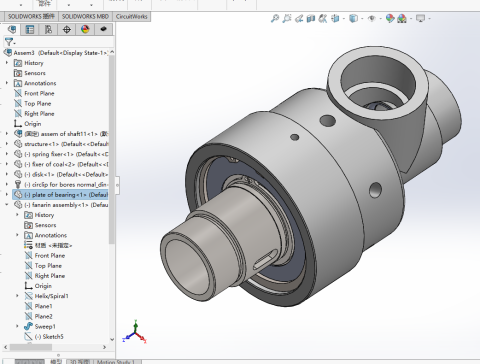
Task: Select Helix/Spiral1 in the tree
Action: tap(46, 296)
